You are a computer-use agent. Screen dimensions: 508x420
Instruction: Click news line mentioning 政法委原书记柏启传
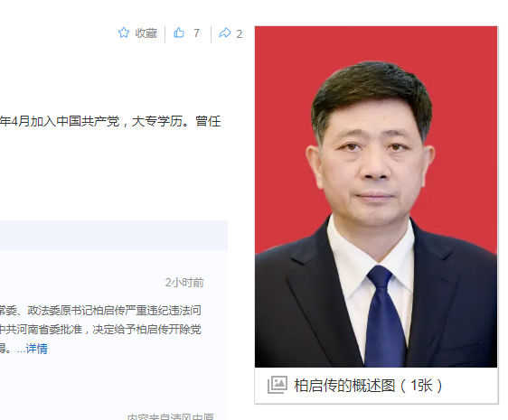[100, 311]
